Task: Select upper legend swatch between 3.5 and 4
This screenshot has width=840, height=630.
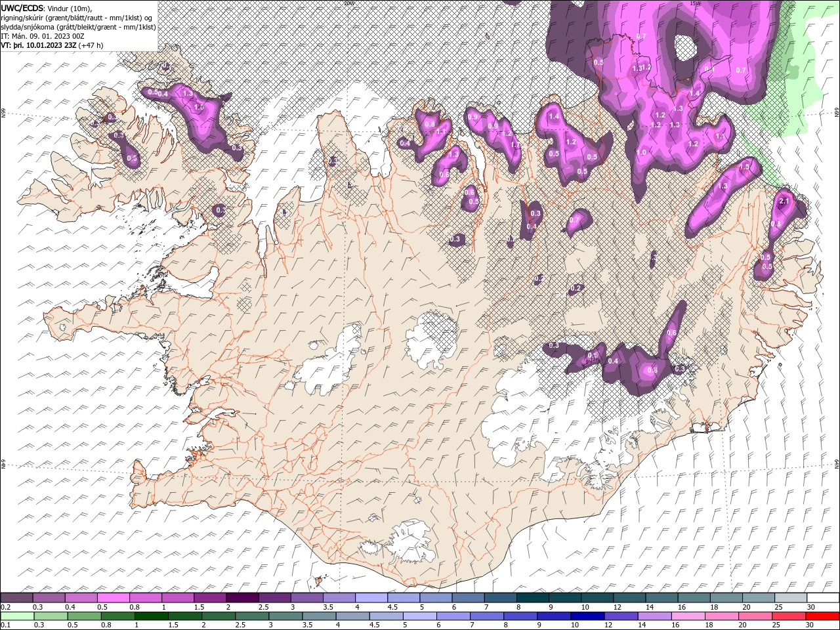Action: (339, 598)
